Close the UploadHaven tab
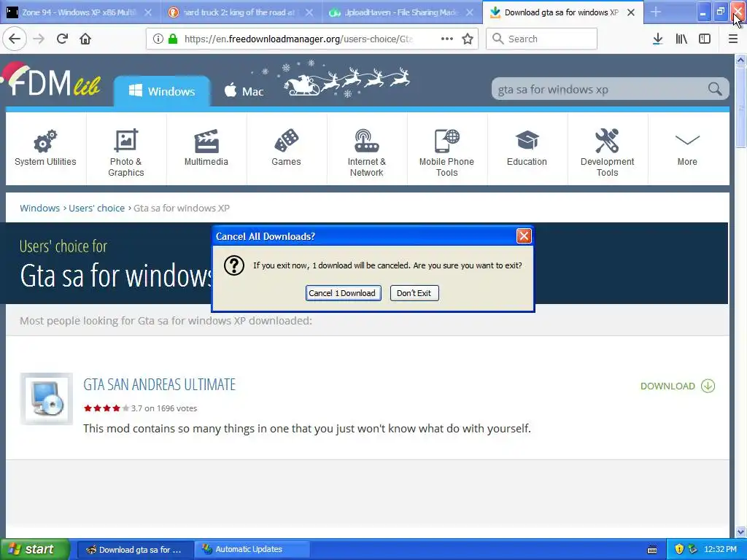 point(470,12)
